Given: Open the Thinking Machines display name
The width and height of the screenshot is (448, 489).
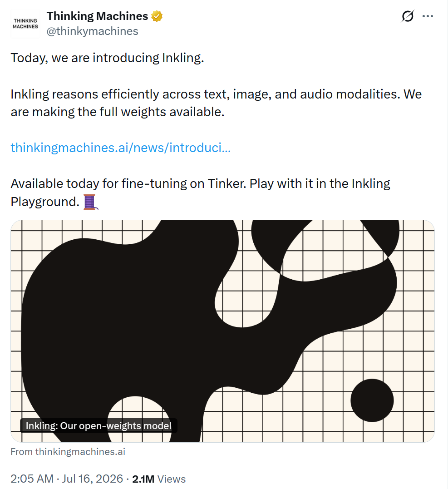Looking at the screenshot, I should (97, 16).
